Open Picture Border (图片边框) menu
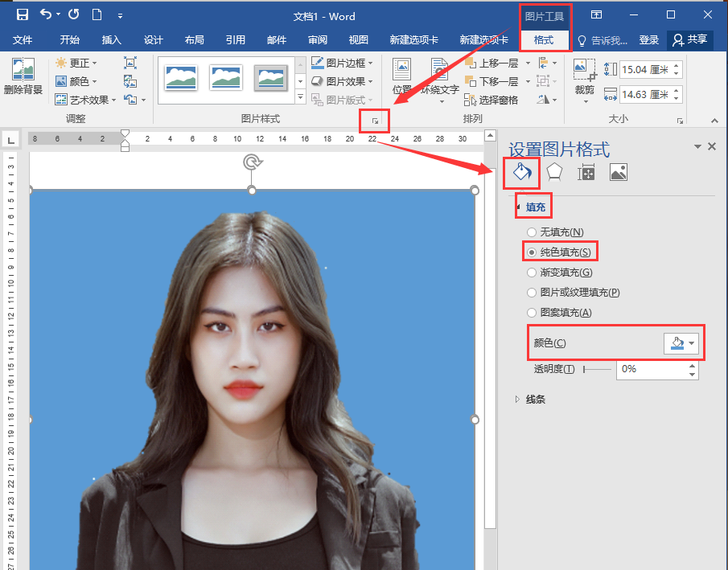This screenshot has width=728, height=570. (x=342, y=63)
